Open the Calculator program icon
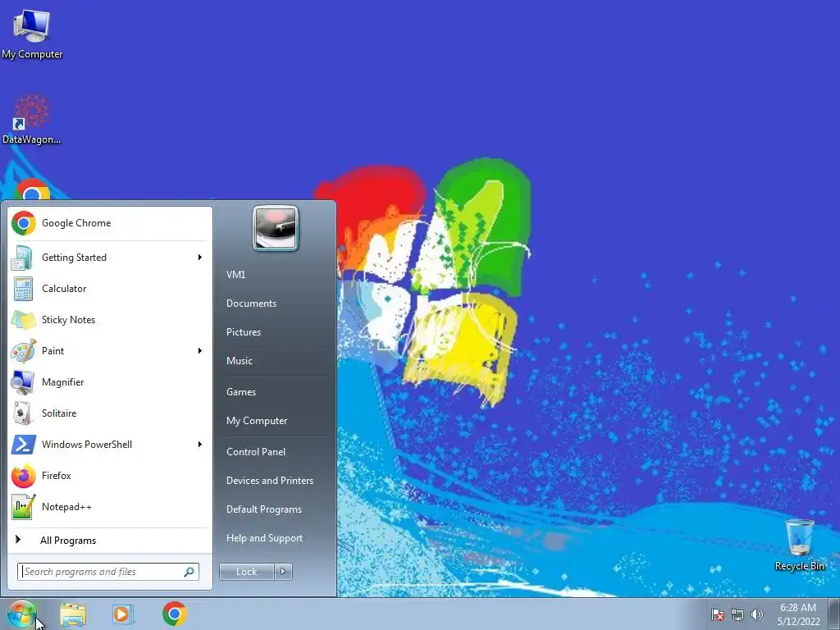 [x=23, y=289]
